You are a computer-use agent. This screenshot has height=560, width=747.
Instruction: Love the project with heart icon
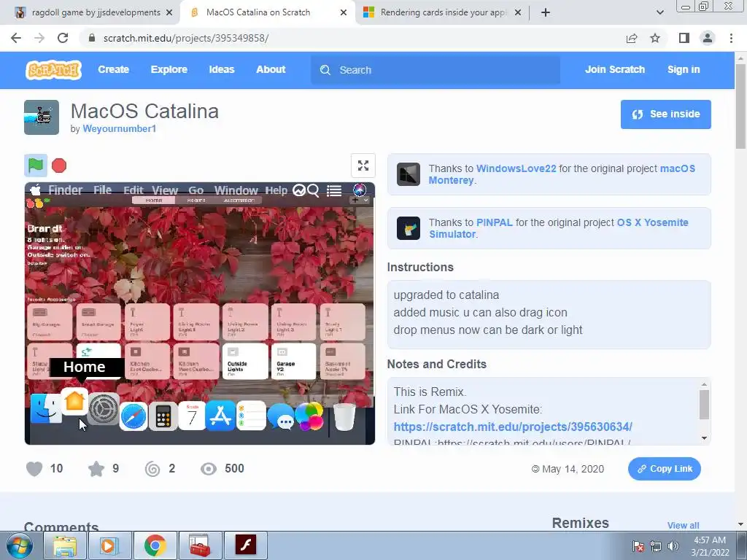34,469
